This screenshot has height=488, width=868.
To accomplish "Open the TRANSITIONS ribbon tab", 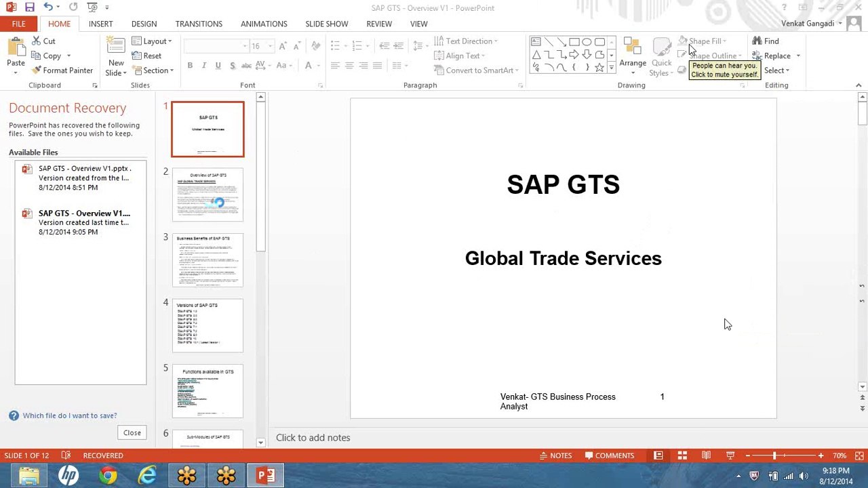I will tap(199, 24).
